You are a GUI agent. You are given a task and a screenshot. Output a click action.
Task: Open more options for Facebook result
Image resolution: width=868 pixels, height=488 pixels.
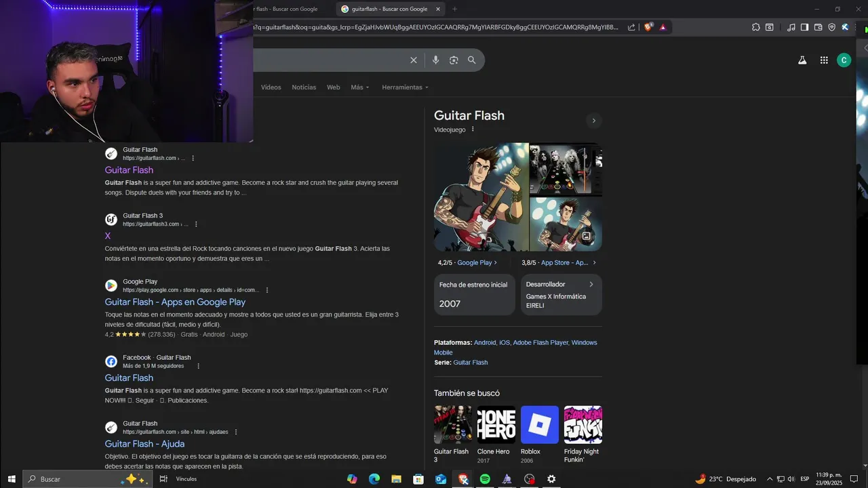tap(199, 366)
